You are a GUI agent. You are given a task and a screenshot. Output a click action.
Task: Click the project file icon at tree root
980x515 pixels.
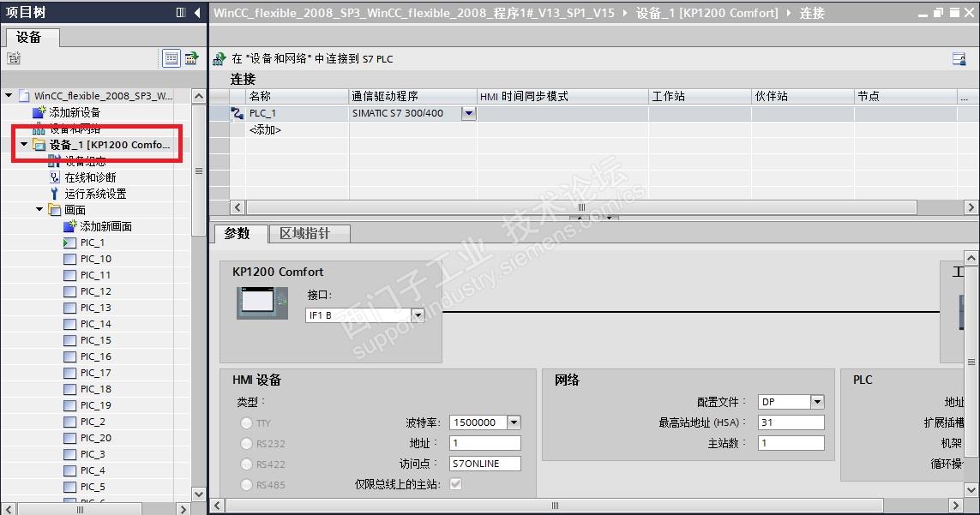(x=24, y=96)
